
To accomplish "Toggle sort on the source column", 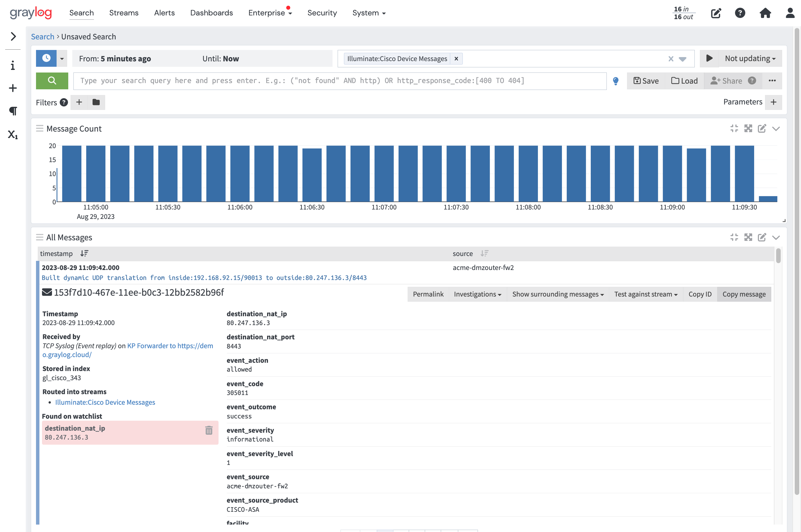I will [x=484, y=253].
